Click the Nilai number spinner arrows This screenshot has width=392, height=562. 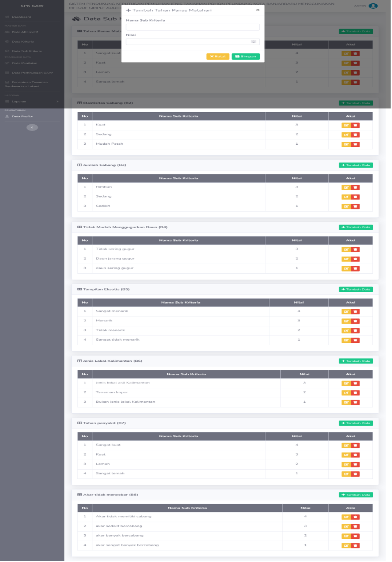254,42
